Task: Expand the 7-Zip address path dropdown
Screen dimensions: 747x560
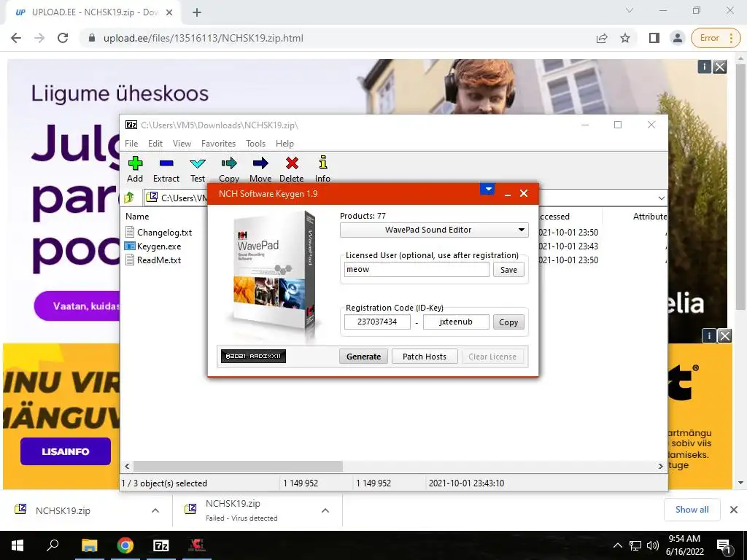Action: pyautogui.click(x=661, y=198)
